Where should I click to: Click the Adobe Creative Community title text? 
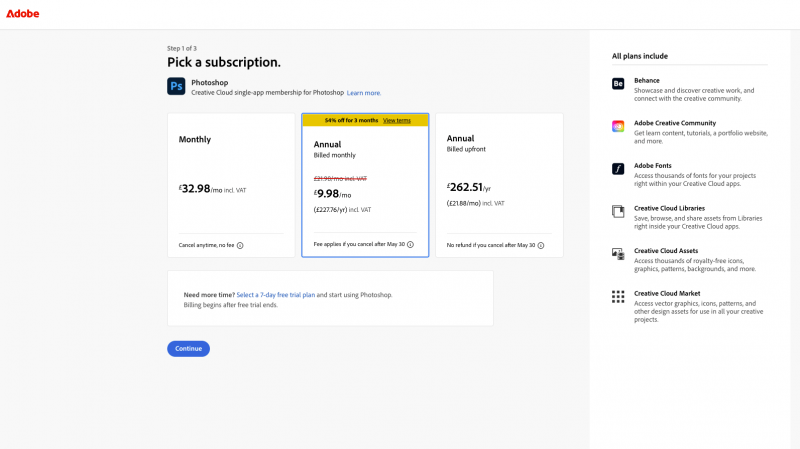pos(675,123)
